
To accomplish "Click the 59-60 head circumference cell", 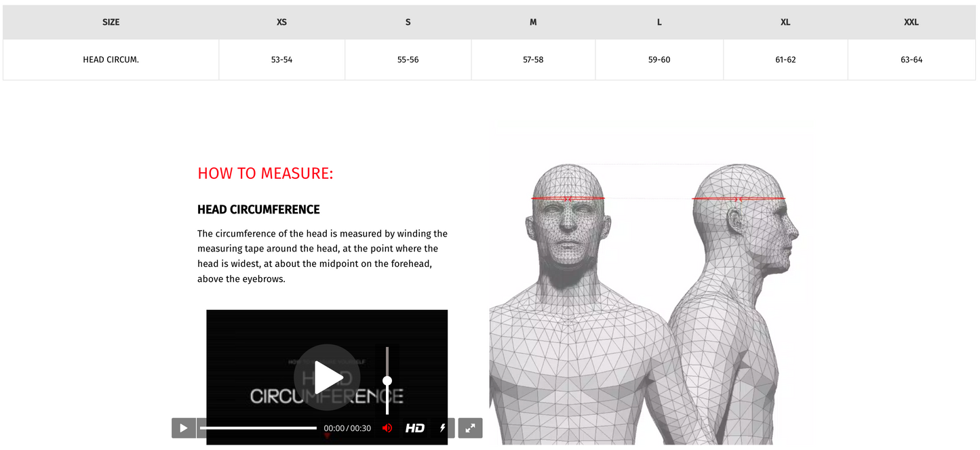I will (659, 60).
